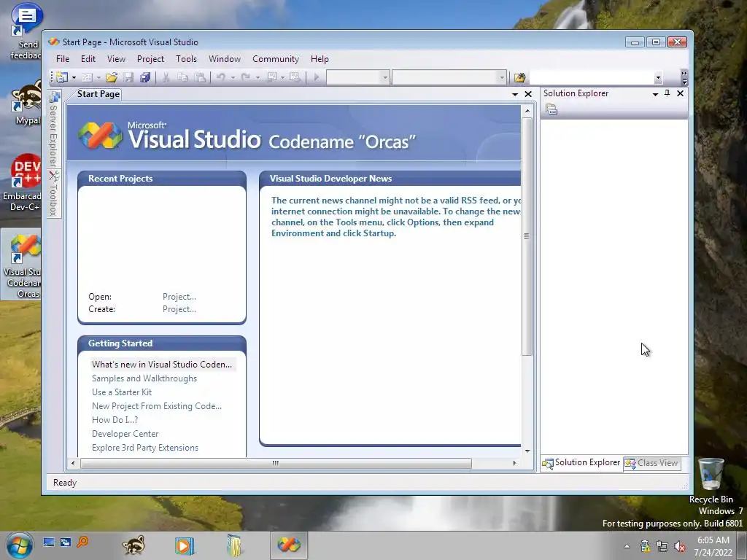
Task: Click inside the Find search box
Action: click(592, 77)
